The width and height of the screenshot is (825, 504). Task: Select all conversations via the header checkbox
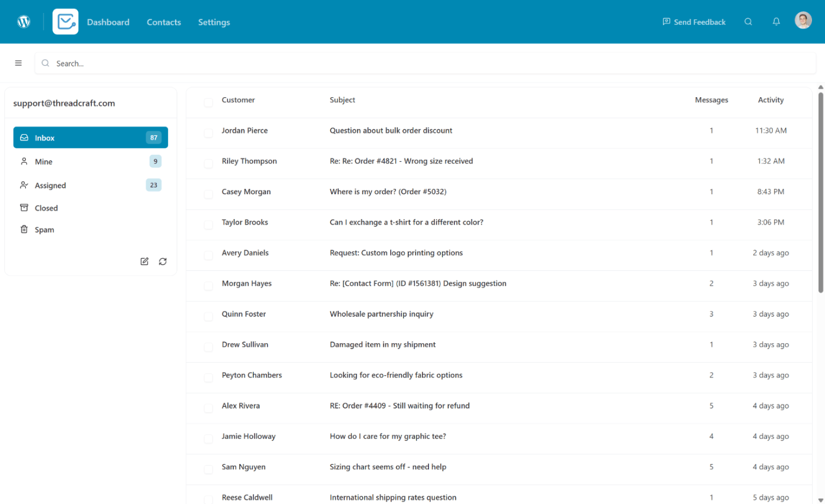[208, 102]
